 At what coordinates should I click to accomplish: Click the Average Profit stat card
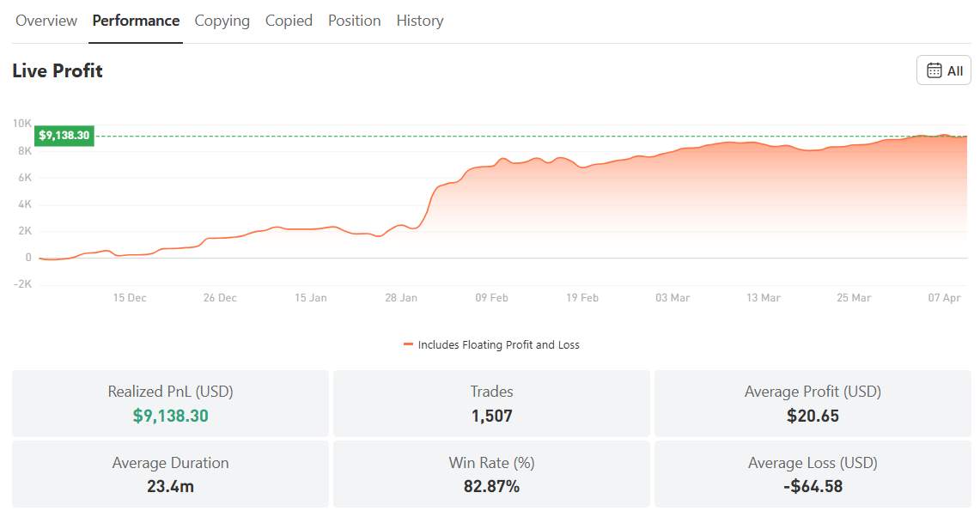[x=812, y=401]
